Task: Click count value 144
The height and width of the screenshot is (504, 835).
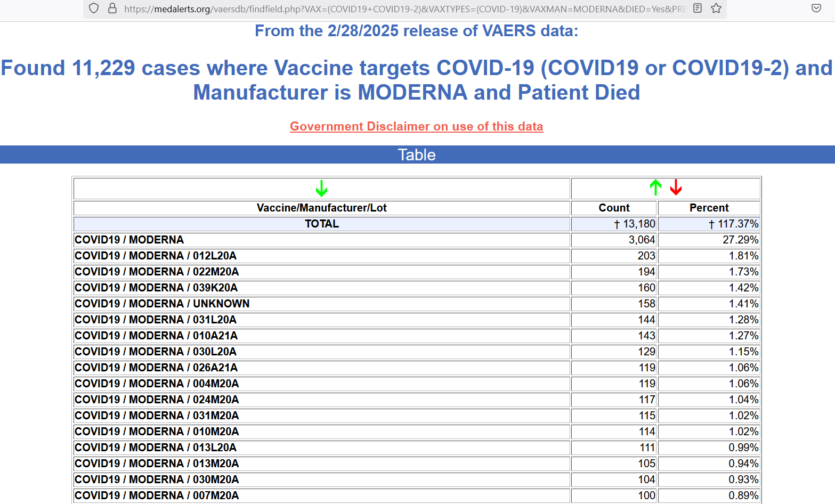Action: click(646, 320)
